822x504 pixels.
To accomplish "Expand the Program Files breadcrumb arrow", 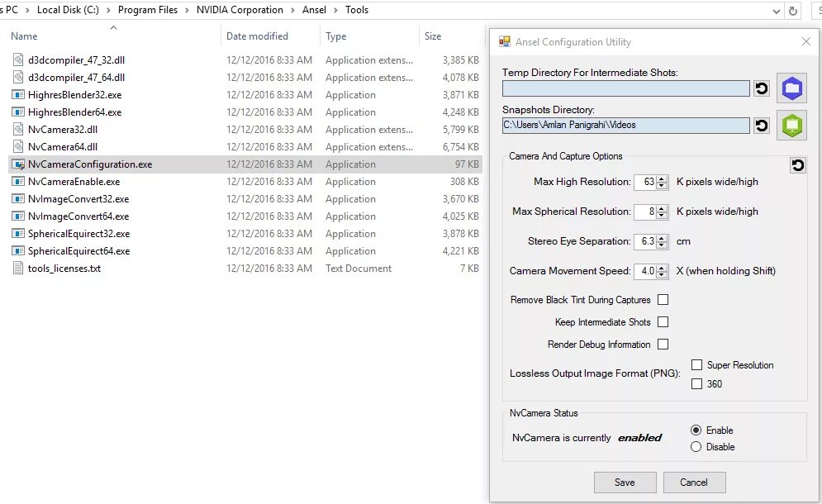I will tap(188, 10).
